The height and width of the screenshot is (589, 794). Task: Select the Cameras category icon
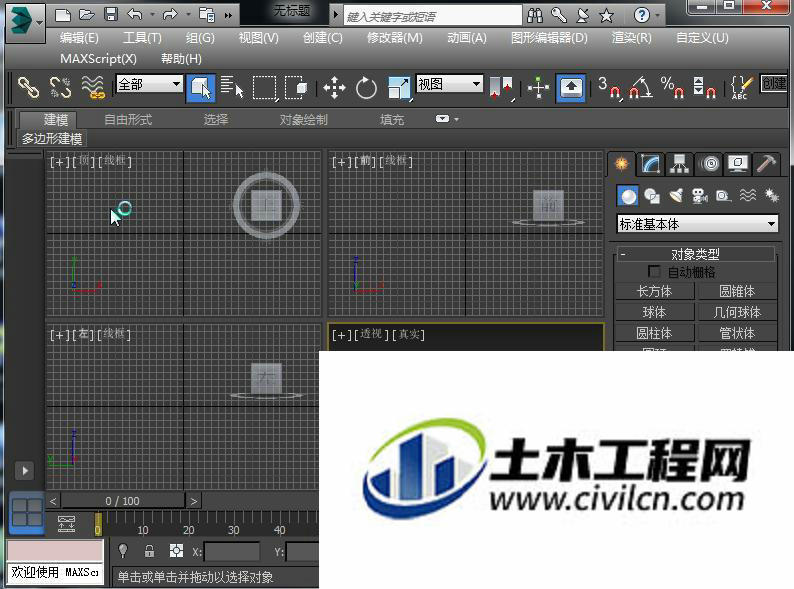(699, 195)
